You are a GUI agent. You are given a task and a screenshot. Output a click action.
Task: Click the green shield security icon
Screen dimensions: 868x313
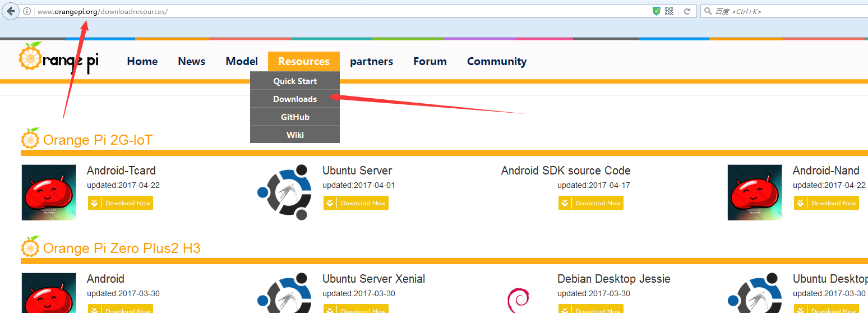(x=657, y=11)
